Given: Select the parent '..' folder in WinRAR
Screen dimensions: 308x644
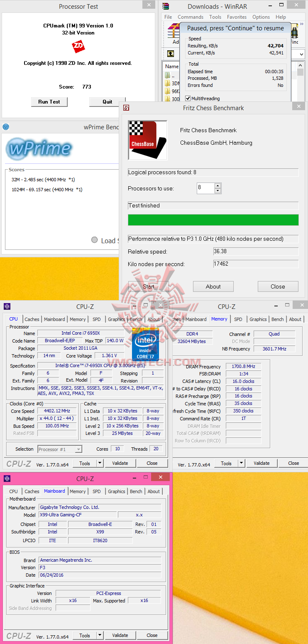Looking at the screenshot, I should (x=168, y=75).
